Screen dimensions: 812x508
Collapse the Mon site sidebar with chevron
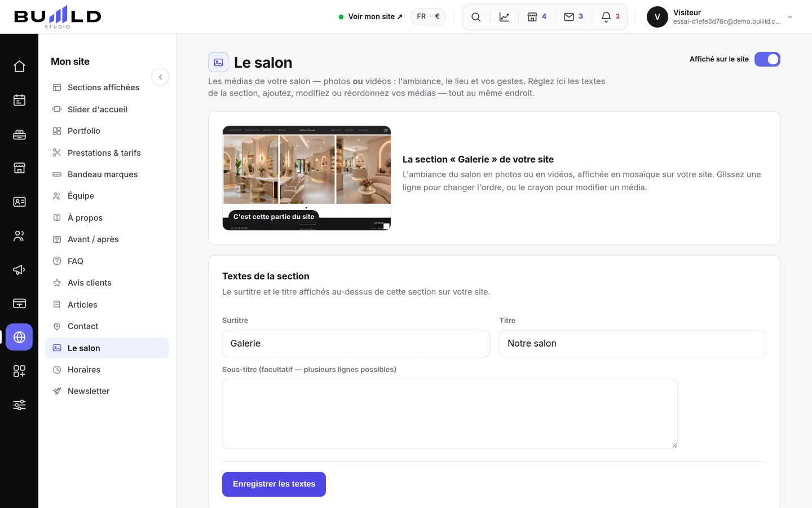[x=160, y=77]
